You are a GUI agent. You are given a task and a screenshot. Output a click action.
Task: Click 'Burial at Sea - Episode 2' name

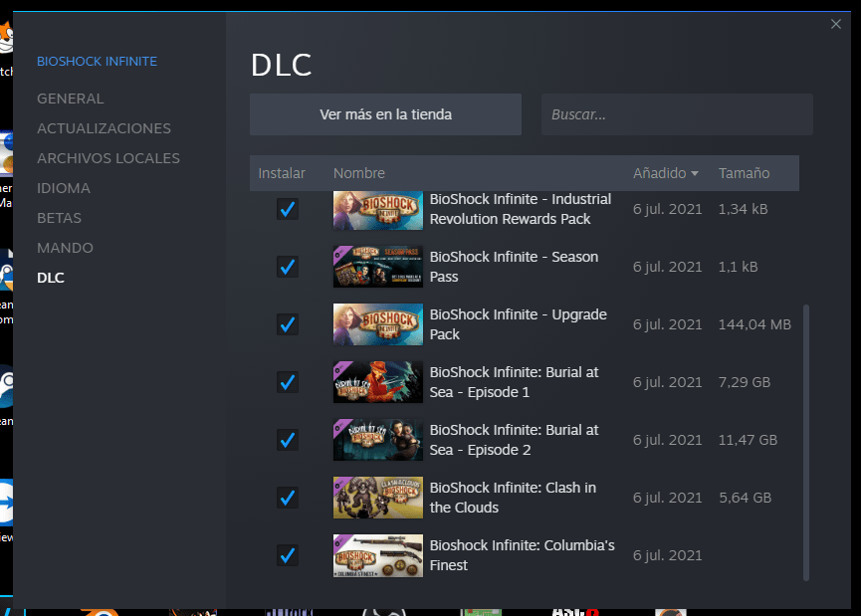coord(514,440)
